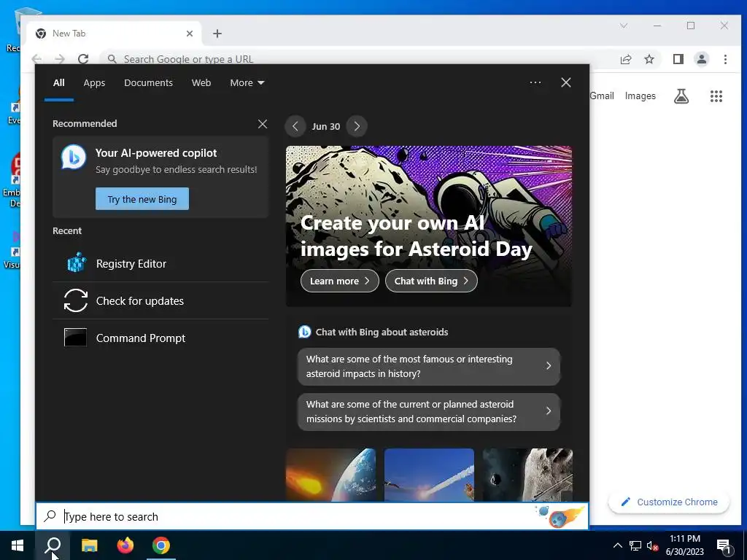Image resolution: width=747 pixels, height=560 pixels.
Task: Open the meteor streak over sea thumbnail
Action: (x=429, y=475)
